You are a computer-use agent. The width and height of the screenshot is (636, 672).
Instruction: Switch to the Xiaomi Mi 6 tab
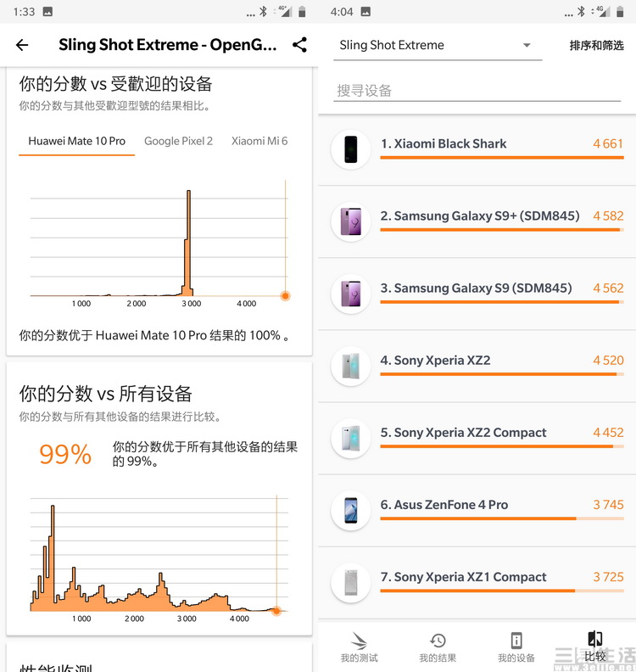pos(259,141)
